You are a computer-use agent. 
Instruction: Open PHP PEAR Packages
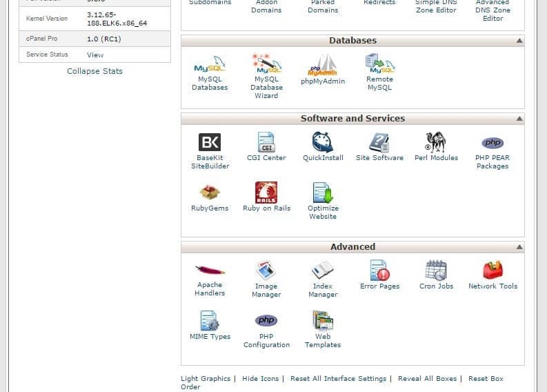point(493,143)
